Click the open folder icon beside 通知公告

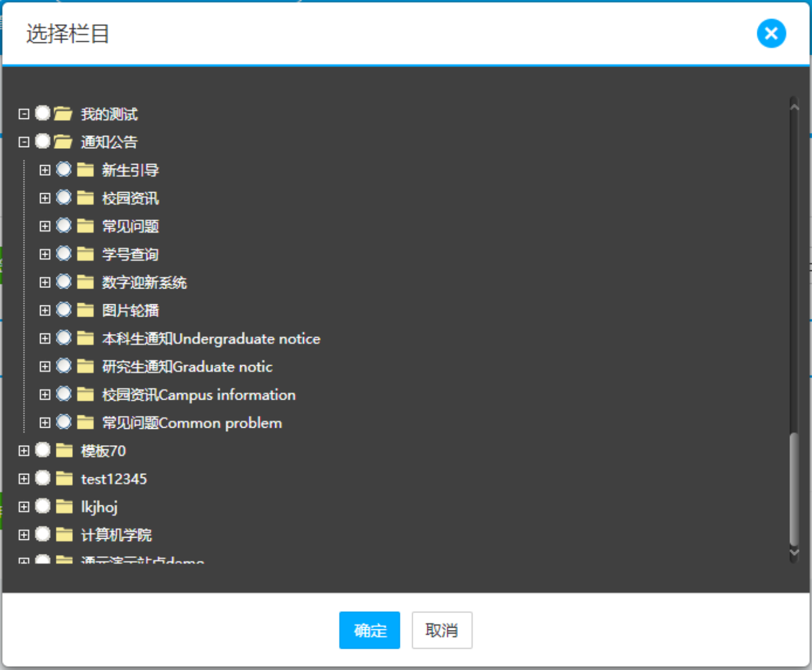point(63,142)
